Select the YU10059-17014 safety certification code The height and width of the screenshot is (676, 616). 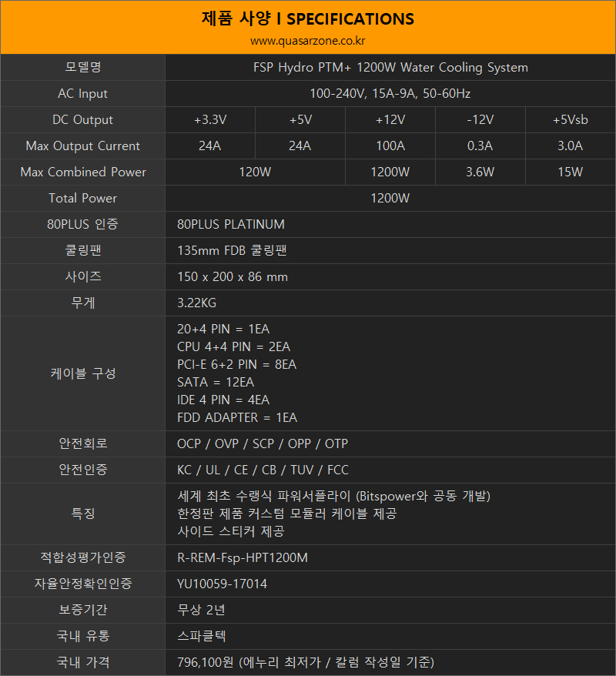[x=223, y=584]
